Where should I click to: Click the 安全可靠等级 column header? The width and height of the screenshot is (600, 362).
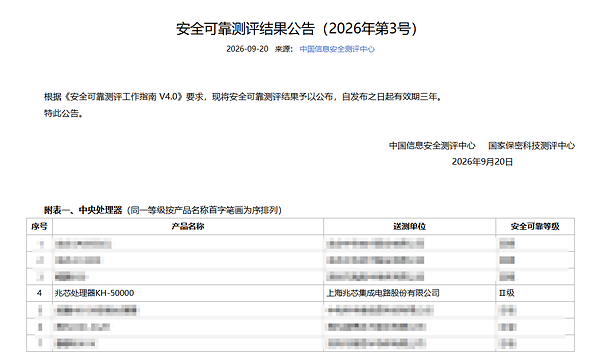[535, 226]
